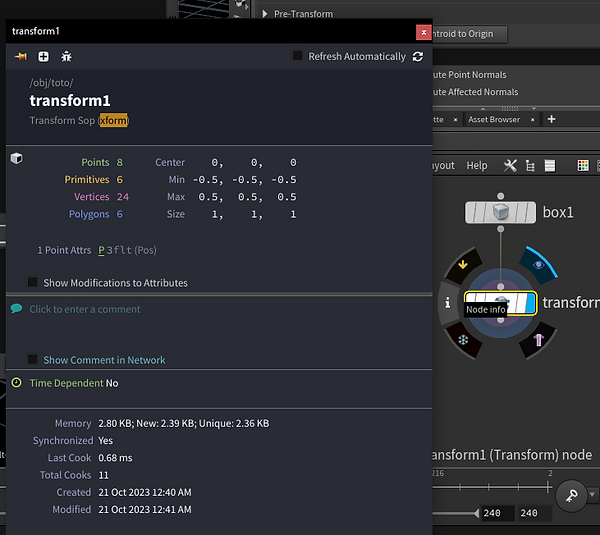Enable Show Comment in Network
The height and width of the screenshot is (535, 600).
[x=33, y=359]
